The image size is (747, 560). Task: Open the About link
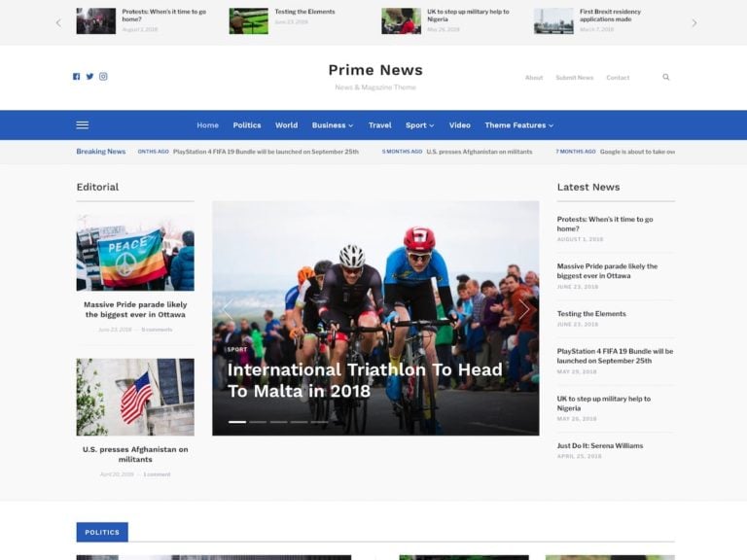pyautogui.click(x=534, y=78)
